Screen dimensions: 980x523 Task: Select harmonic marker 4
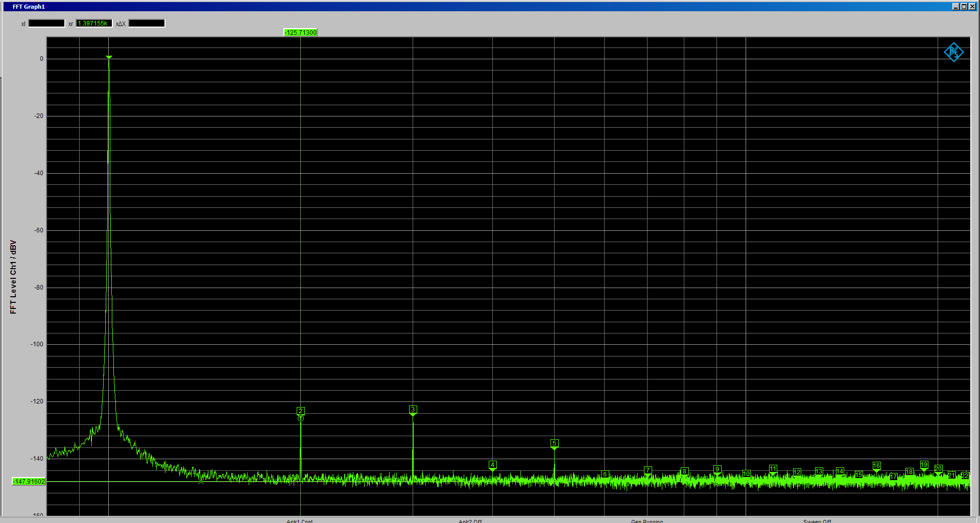(493, 465)
